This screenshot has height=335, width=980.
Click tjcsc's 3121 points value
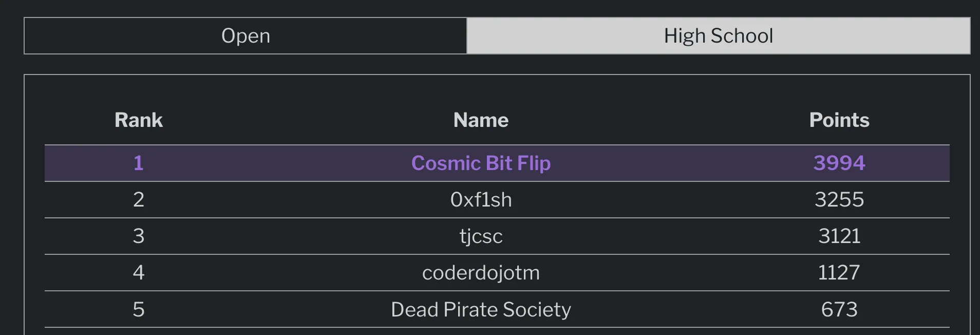click(x=839, y=236)
